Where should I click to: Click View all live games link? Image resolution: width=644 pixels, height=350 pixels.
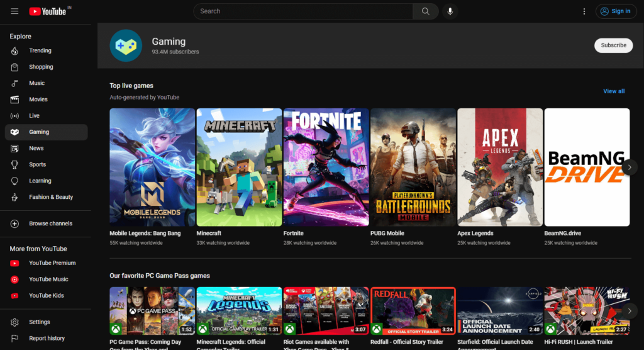(x=614, y=91)
